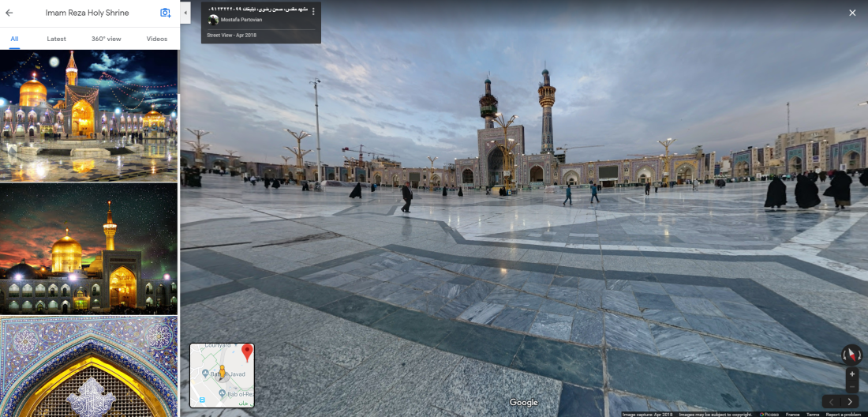The image size is (868, 417).
Task: Switch to the Videos tab
Action: point(157,39)
